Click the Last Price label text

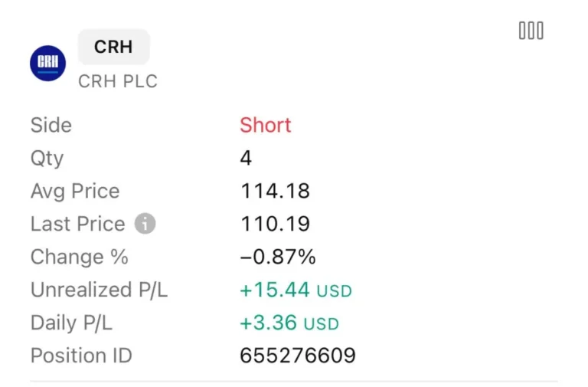77,224
